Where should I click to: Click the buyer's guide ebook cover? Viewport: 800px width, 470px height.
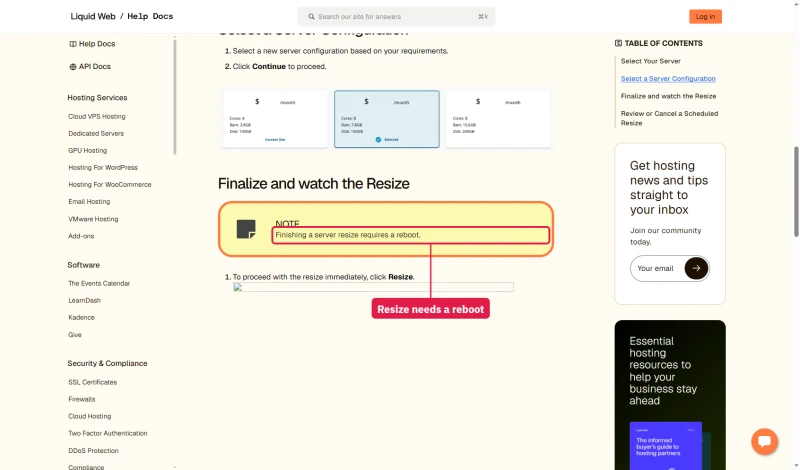[x=666, y=446]
